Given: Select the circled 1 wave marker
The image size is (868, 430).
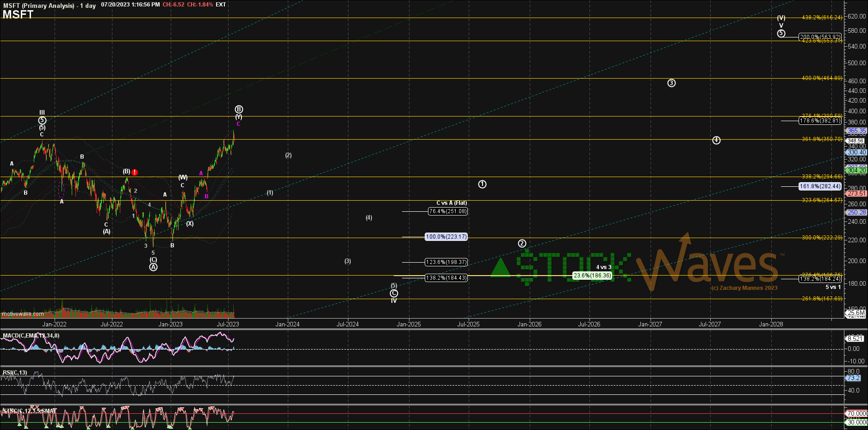Looking at the screenshot, I should click(482, 184).
